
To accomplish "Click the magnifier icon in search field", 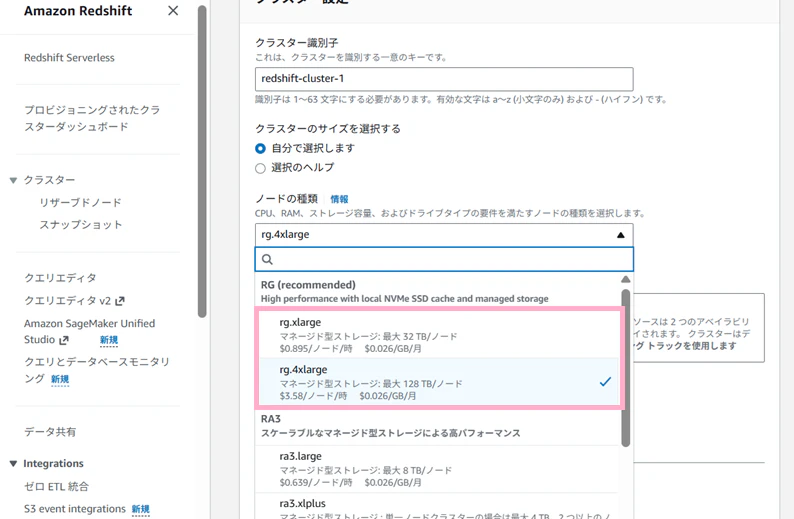I will point(267,259).
